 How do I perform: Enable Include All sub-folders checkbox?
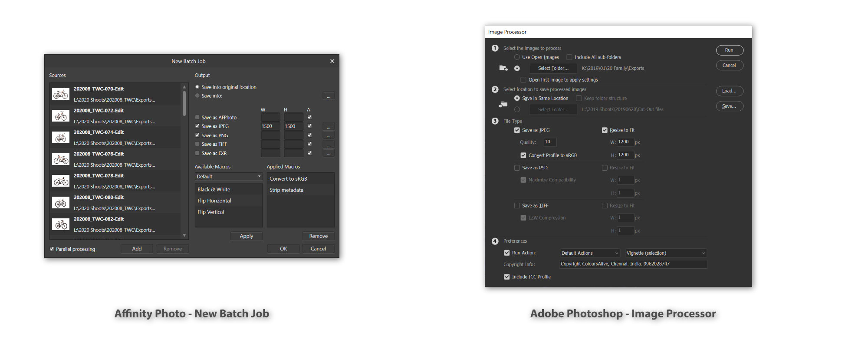[569, 57]
